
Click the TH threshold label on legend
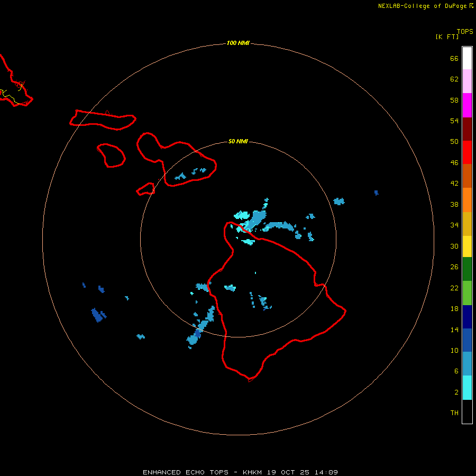pyautogui.click(x=454, y=413)
